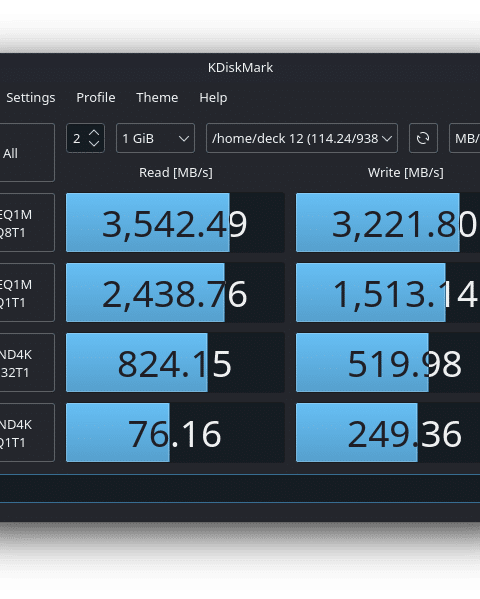The height and width of the screenshot is (599, 480).
Task: Open the MB/s unit dropdown
Action: point(464,138)
